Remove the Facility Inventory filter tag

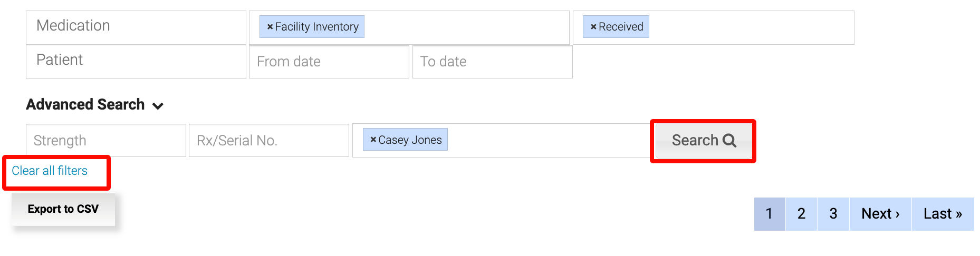coord(270,27)
